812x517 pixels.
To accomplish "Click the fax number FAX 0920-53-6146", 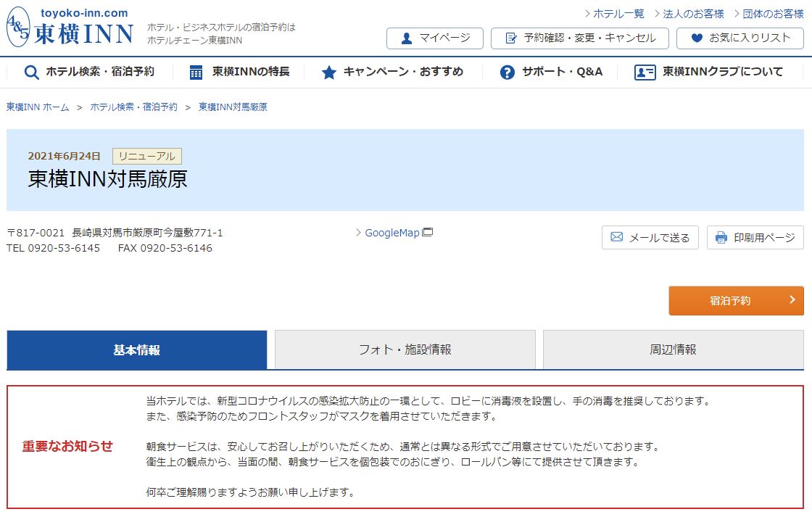I will click(165, 248).
